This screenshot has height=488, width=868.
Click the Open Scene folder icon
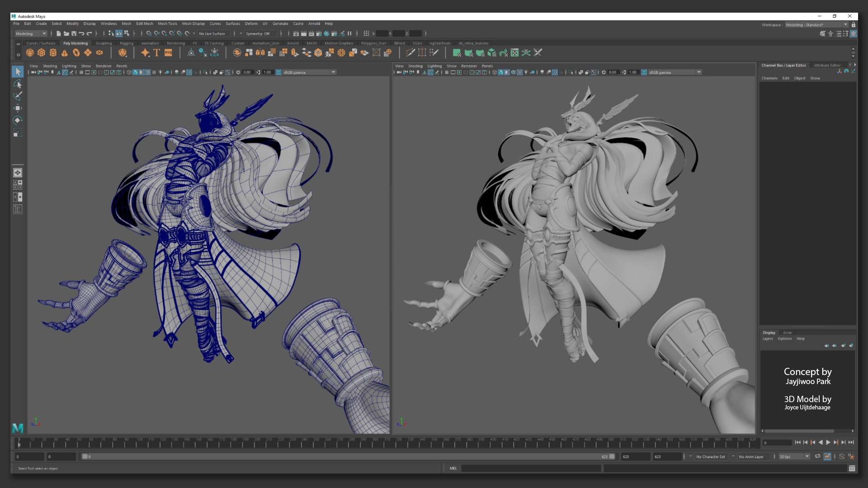(66, 33)
